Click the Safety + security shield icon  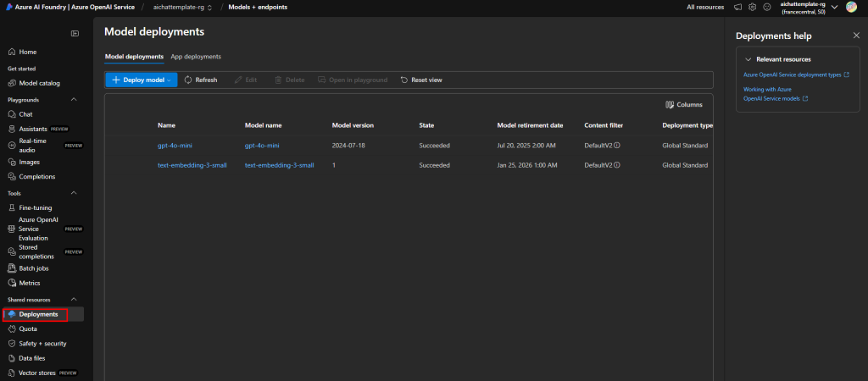[12, 344]
